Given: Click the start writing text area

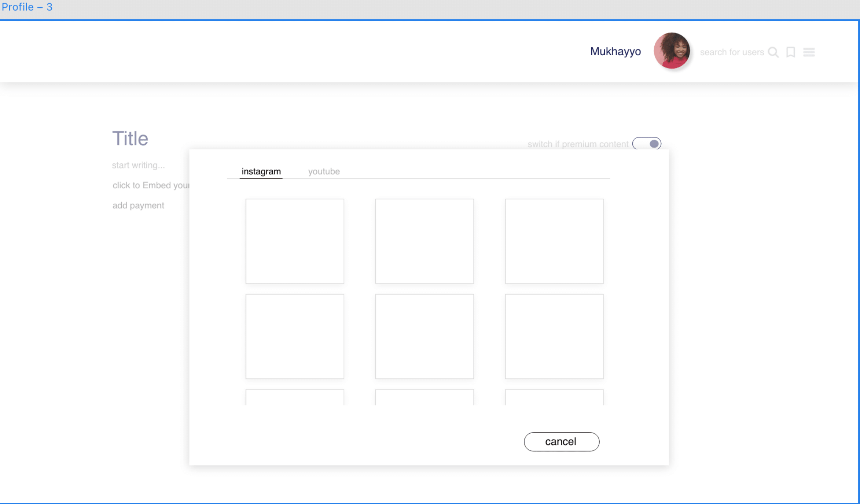Looking at the screenshot, I should 138,165.
